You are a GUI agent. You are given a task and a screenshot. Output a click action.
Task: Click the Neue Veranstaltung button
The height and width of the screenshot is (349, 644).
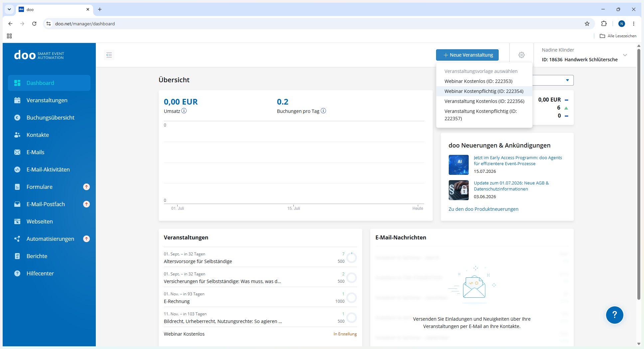pyautogui.click(x=467, y=55)
